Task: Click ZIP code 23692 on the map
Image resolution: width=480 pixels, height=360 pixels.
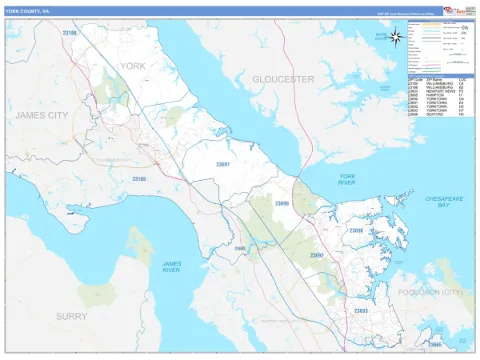Action: pyautogui.click(x=317, y=255)
